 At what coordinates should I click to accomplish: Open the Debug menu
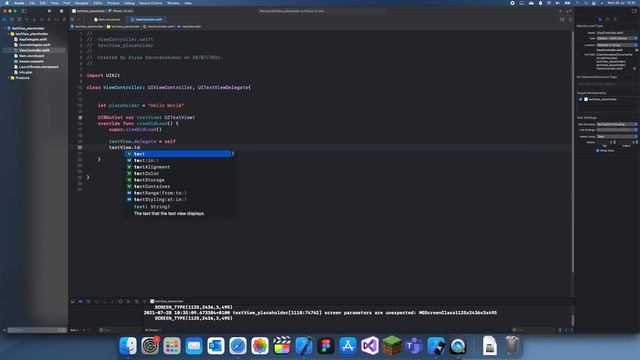[x=129, y=3]
